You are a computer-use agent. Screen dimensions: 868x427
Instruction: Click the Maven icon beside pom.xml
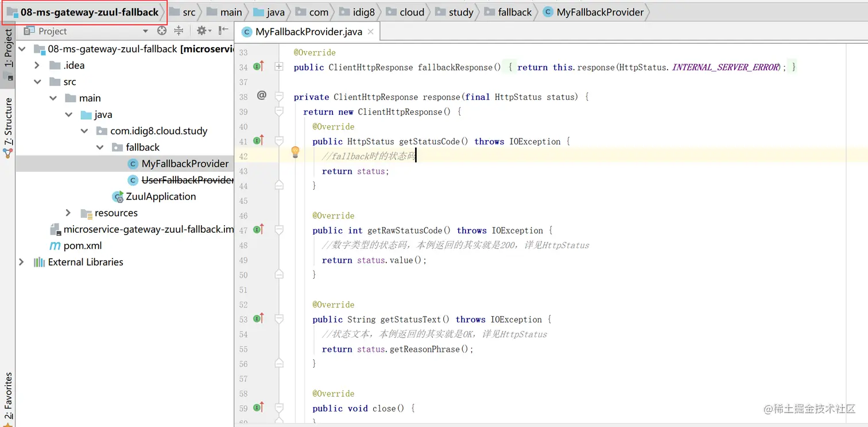pos(55,246)
